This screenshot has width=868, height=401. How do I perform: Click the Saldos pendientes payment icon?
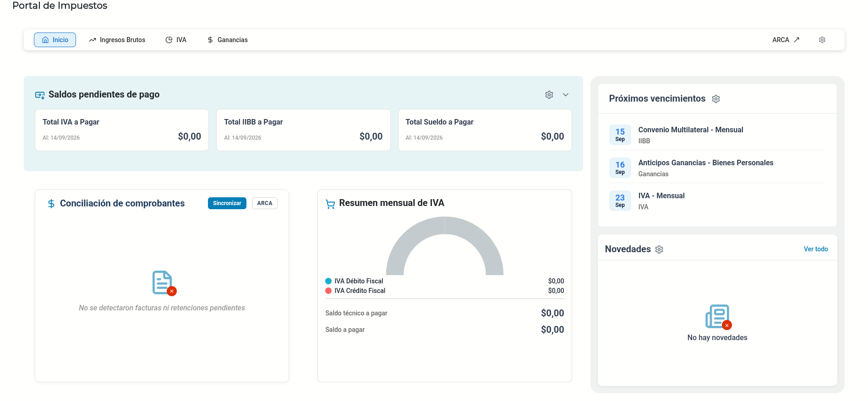coord(40,95)
